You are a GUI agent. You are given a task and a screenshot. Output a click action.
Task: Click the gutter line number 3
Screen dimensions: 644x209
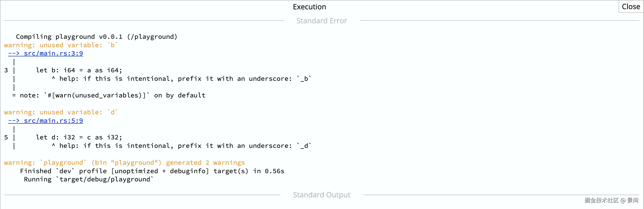tap(6, 71)
